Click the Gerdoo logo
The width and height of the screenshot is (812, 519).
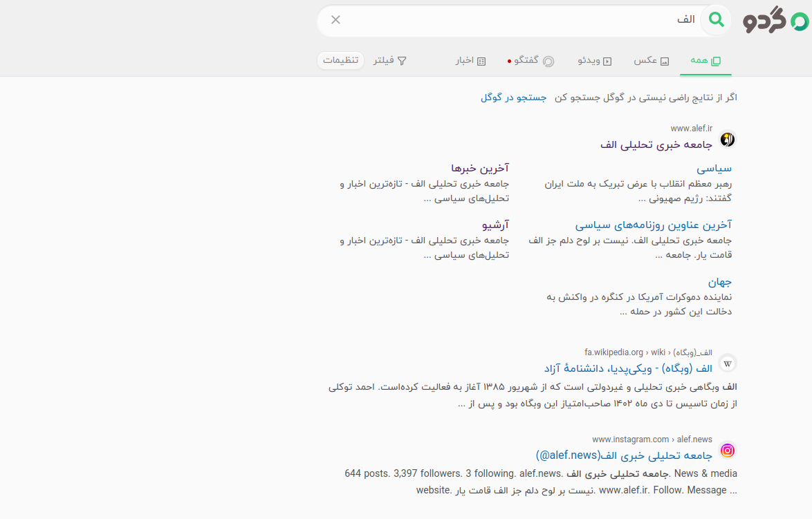[x=775, y=21]
